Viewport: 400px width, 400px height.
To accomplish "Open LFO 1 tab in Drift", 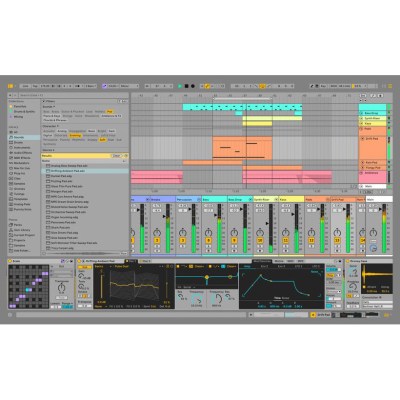I will pyautogui.click(x=299, y=267).
